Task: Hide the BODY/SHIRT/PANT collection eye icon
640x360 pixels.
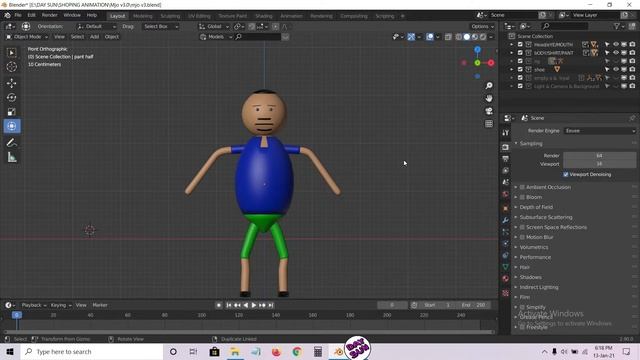Action: pos(616,53)
